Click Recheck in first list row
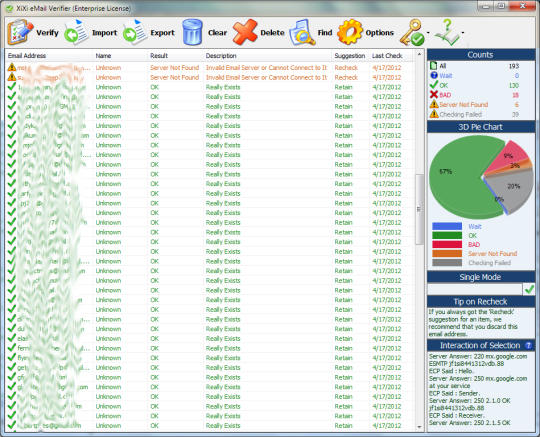The height and width of the screenshot is (437, 540). click(x=346, y=68)
